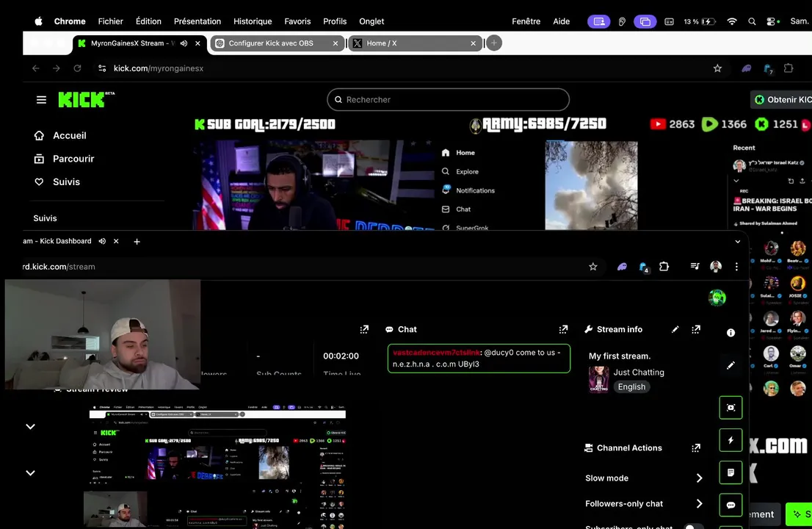The width and height of the screenshot is (812, 529).
Task: Collapse lower chevron left of stream preview
Action: point(31,473)
